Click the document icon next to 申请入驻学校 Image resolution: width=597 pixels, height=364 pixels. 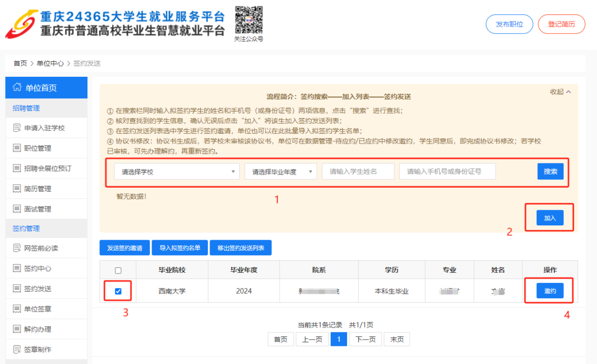coord(17,128)
